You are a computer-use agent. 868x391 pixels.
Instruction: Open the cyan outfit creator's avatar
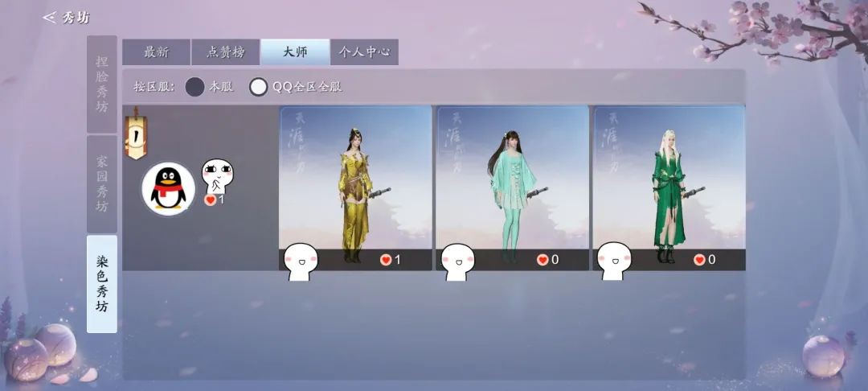pos(457,261)
